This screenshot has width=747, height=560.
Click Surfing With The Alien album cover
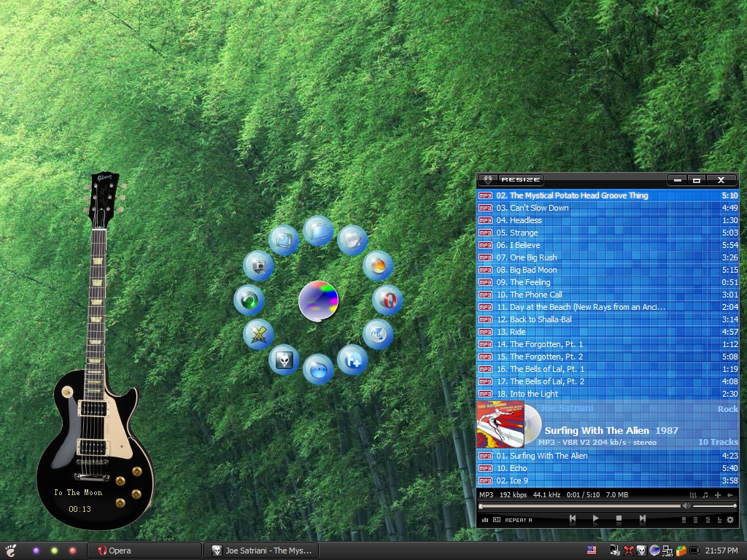[500, 424]
